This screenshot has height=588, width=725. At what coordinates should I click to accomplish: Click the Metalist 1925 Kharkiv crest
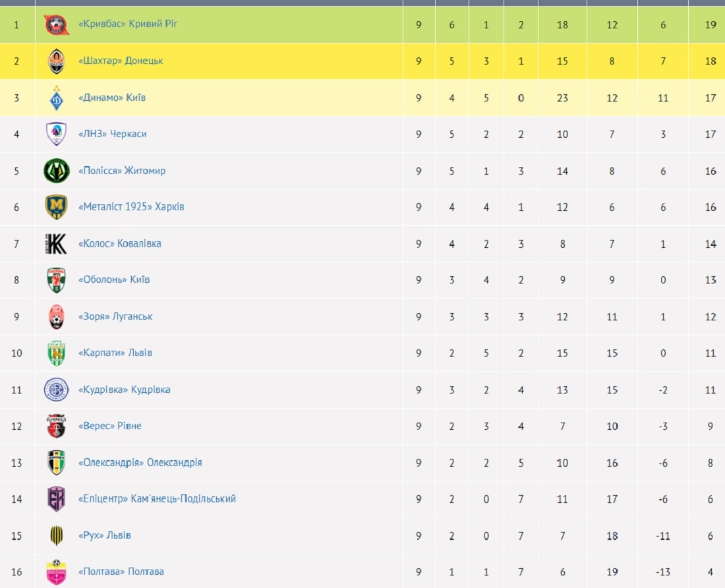(x=56, y=207)
